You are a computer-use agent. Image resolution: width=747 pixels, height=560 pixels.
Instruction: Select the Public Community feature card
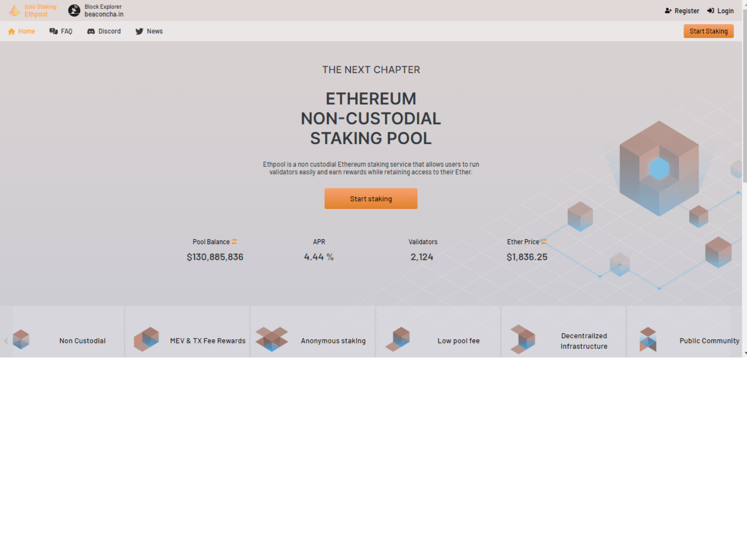684,332
